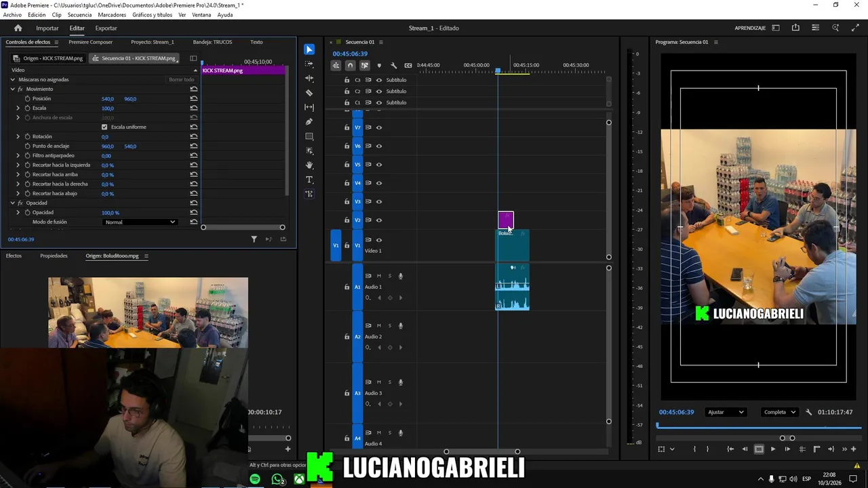This screenshot has height=488, width=868.
Task: Open the Completa playback resolution dropdown
Action: tap(780, 412)
